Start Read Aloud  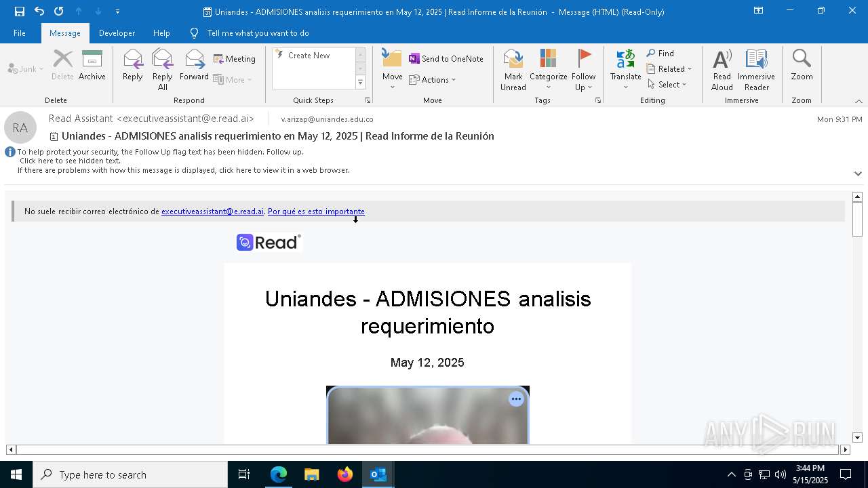pyautogui.click(x=722, y=69)
